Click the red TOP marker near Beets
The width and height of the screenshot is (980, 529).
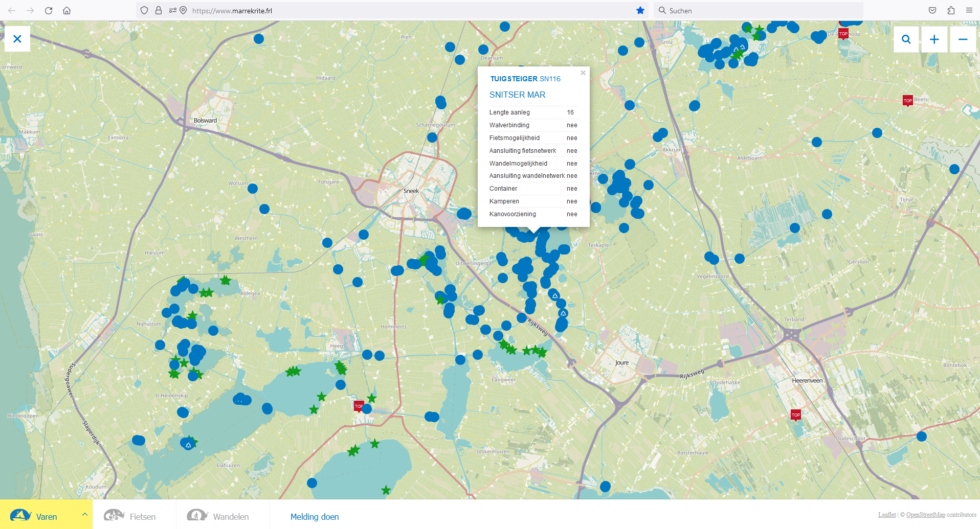(907, 101)
